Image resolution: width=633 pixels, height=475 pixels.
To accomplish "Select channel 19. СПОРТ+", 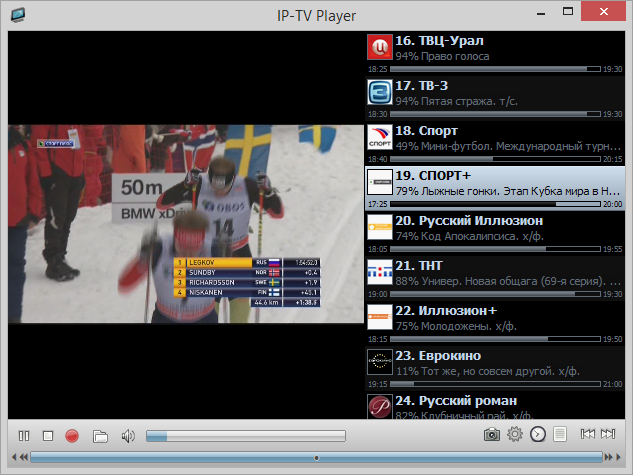I will tap(495, 188).
